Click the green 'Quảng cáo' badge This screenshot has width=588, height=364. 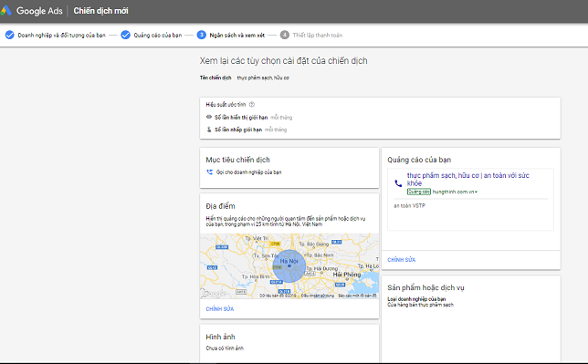(419, 192)
